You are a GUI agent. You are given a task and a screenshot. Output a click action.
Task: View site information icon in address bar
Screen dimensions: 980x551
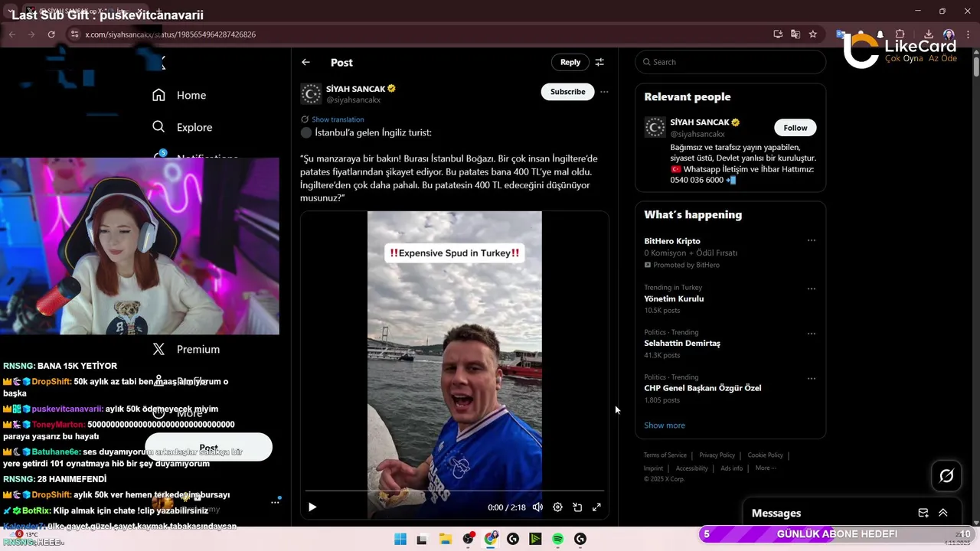click(74, 34)
